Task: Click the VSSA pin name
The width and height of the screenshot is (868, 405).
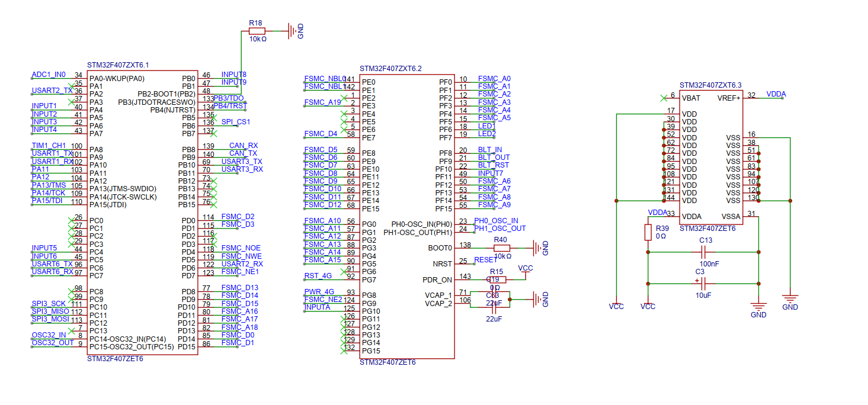Action: click(731, 217)
